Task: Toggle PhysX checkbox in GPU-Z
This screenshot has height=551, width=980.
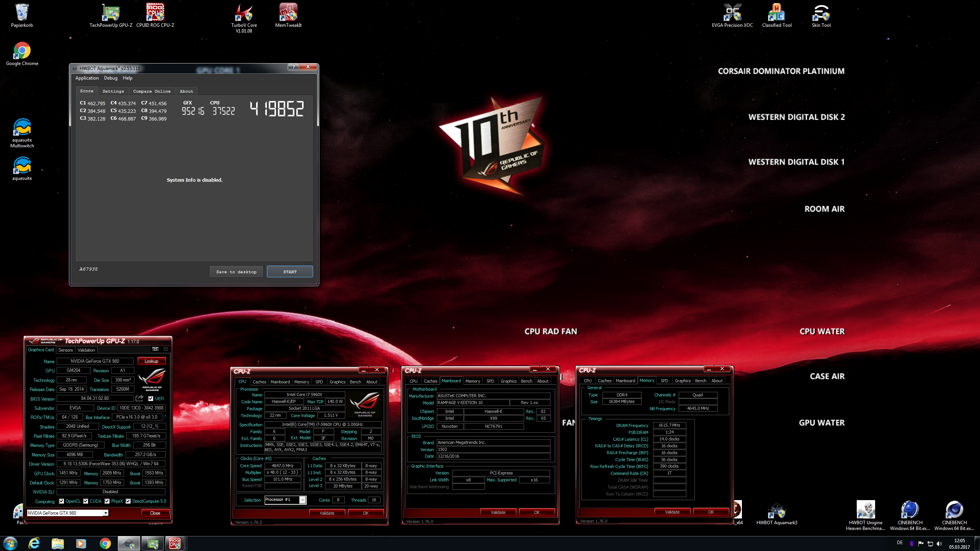Action: pos(107,501)
